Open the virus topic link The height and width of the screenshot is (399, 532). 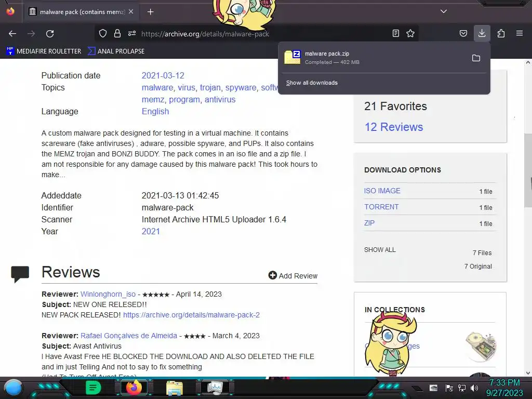pos(187,87)
